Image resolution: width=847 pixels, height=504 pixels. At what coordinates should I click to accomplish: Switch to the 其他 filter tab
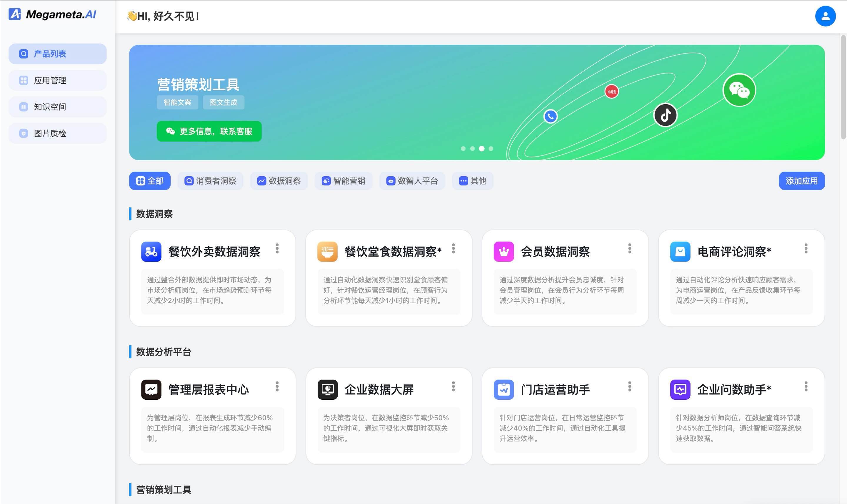pyautogui.click(x=473, y=181)
